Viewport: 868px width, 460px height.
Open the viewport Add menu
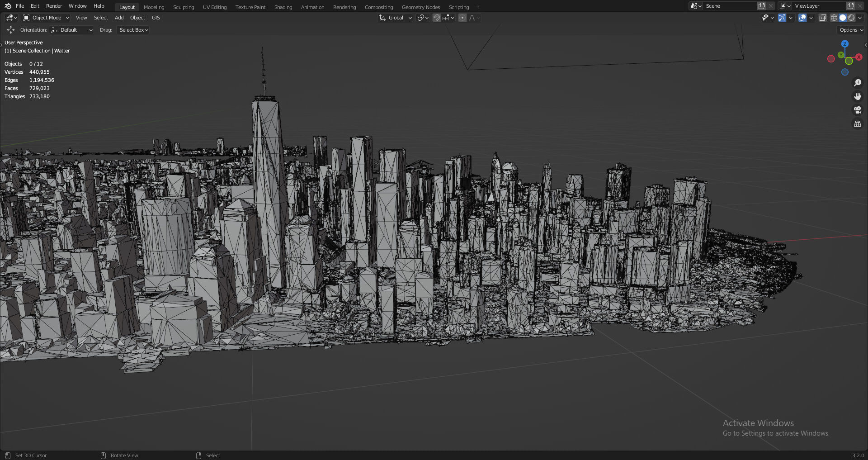119,18
